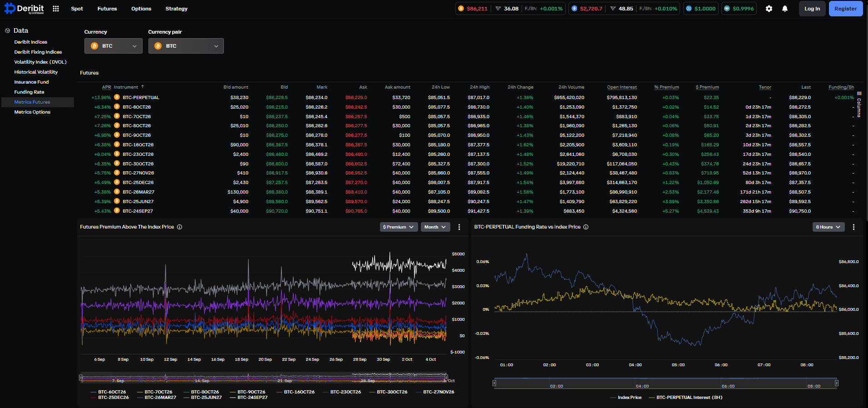Toggle BTC-27NOV26 series in chart legend
Screen dimensions: 868x408
coord(435,392)
